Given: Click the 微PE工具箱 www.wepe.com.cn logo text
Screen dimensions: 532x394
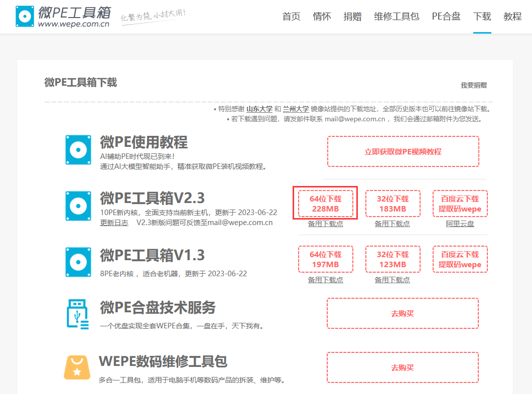Looking at the screenshot, I should pyautogui.click(x=74, y=17).
